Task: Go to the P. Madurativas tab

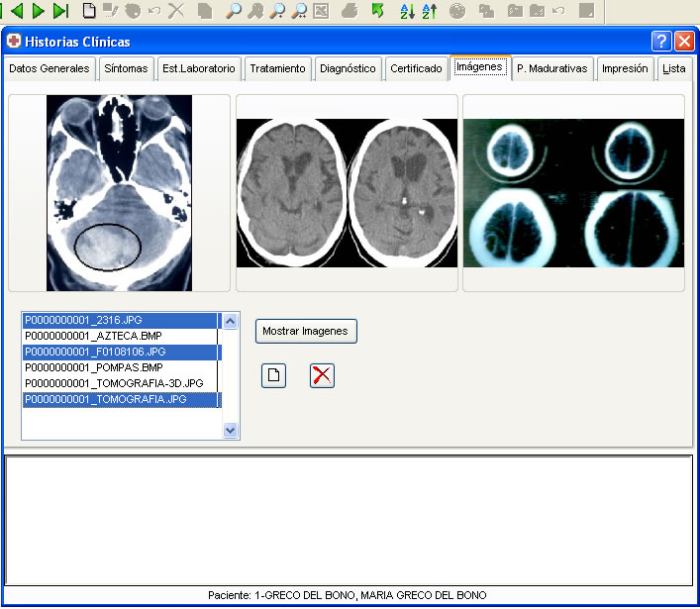Action: click(x=552, y=69)
